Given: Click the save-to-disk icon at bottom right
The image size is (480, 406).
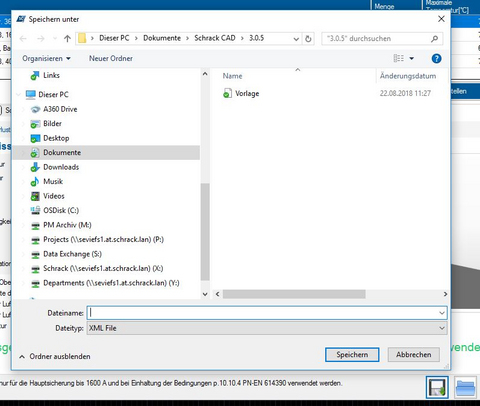Looking at the screenshot, I should (437, 387).
